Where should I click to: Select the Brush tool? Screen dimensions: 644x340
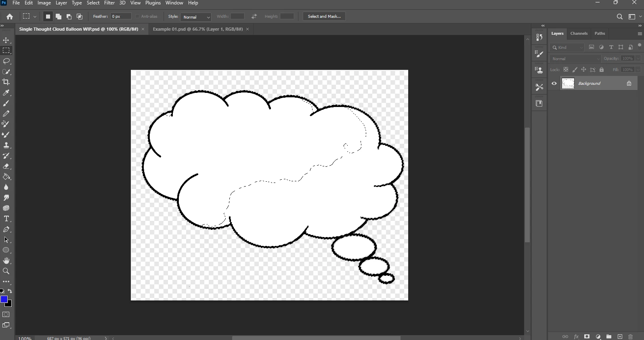pos(6,103)
